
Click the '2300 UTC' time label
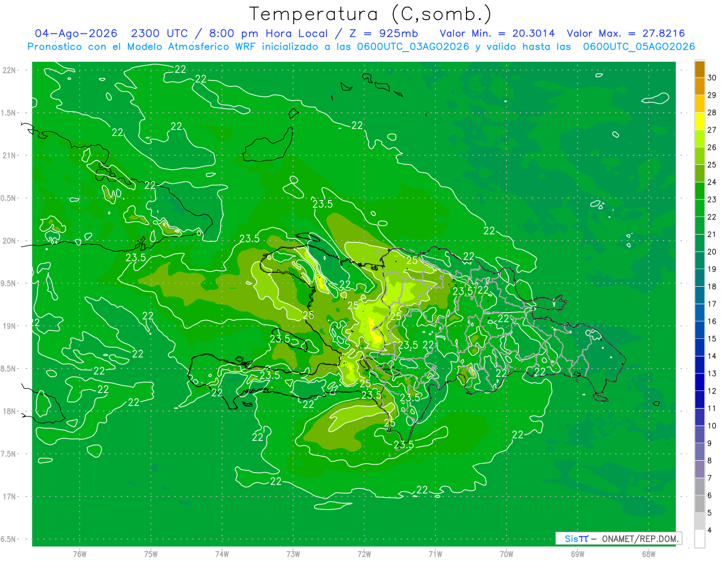159,34
